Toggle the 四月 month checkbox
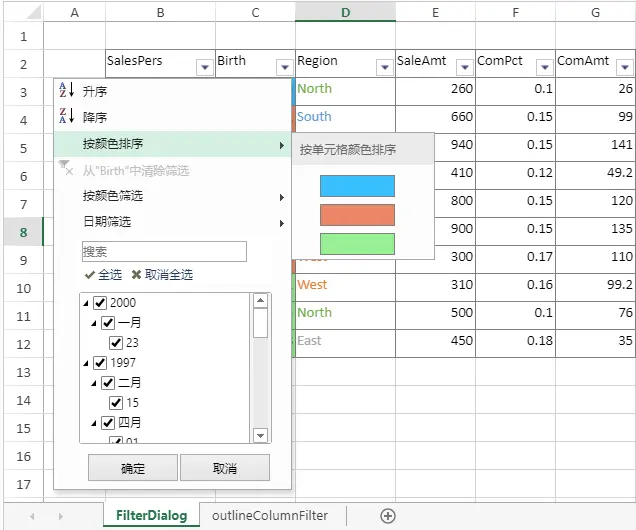The image size is (636, 530). click(108, 423)
